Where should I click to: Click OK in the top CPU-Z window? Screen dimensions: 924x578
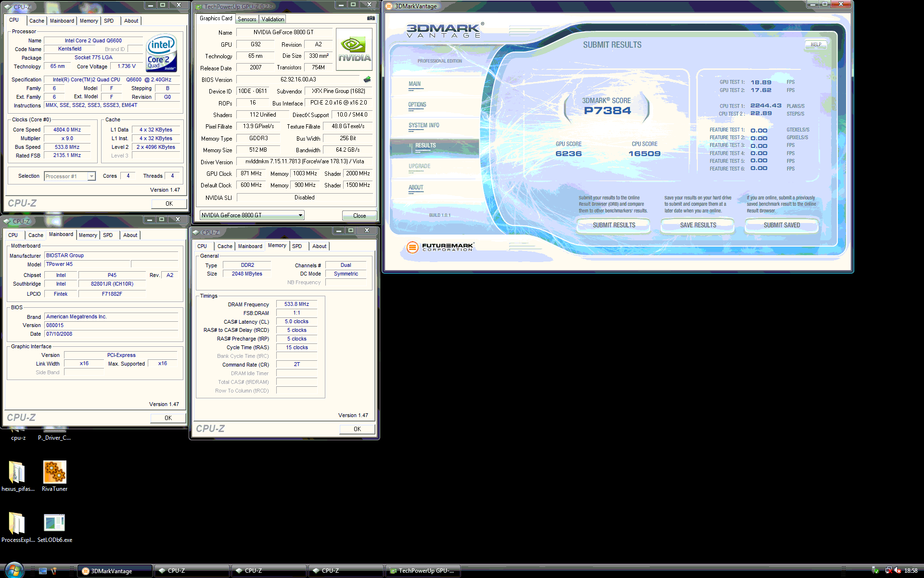pyautogui.click(x=169, y=204)
